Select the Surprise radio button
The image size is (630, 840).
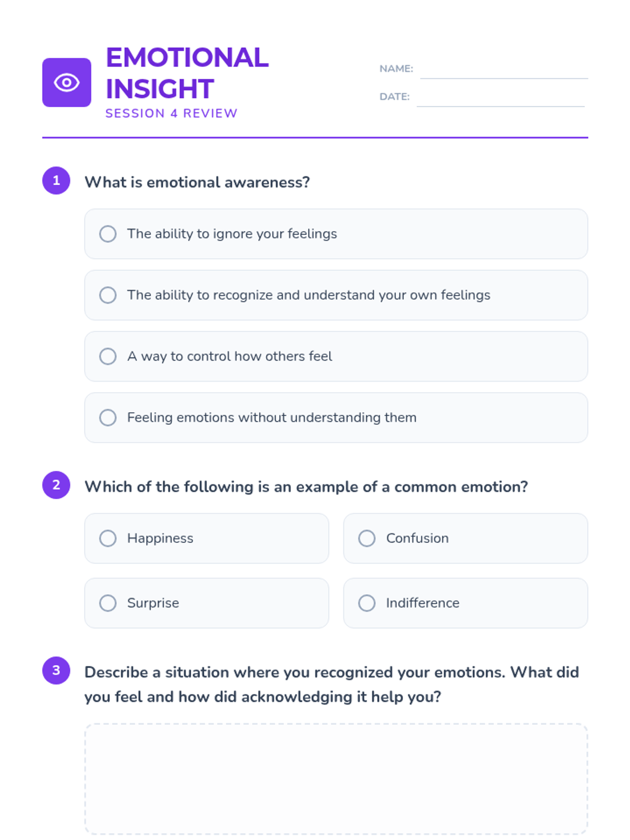coord(108,603)
